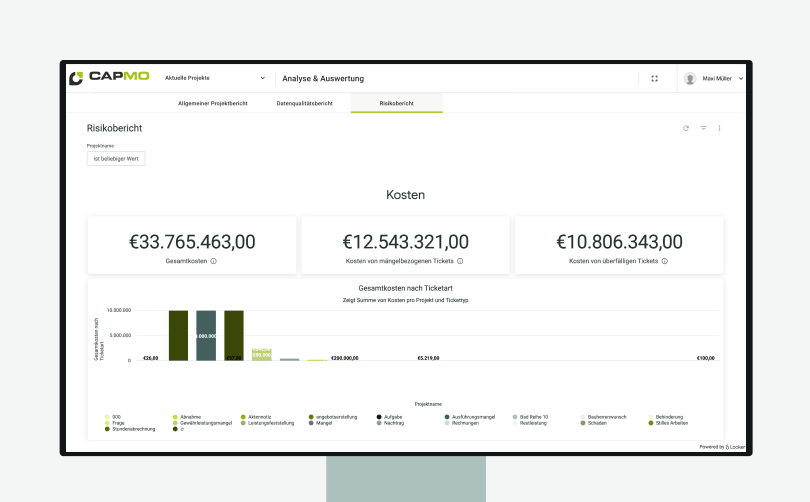Screen dimensions: 810x502
Task: Click info icon for überfällige Tickets costs
Action: pos(665,261)
